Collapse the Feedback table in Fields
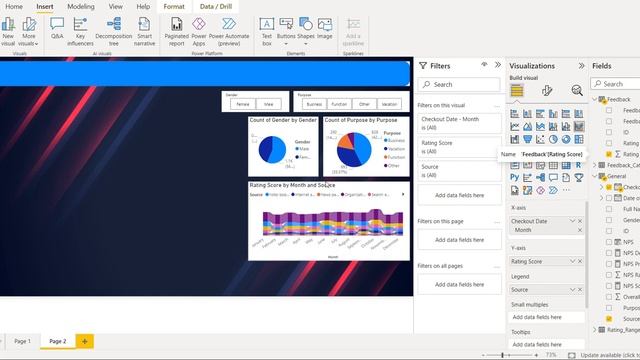 tap(594, 99)
